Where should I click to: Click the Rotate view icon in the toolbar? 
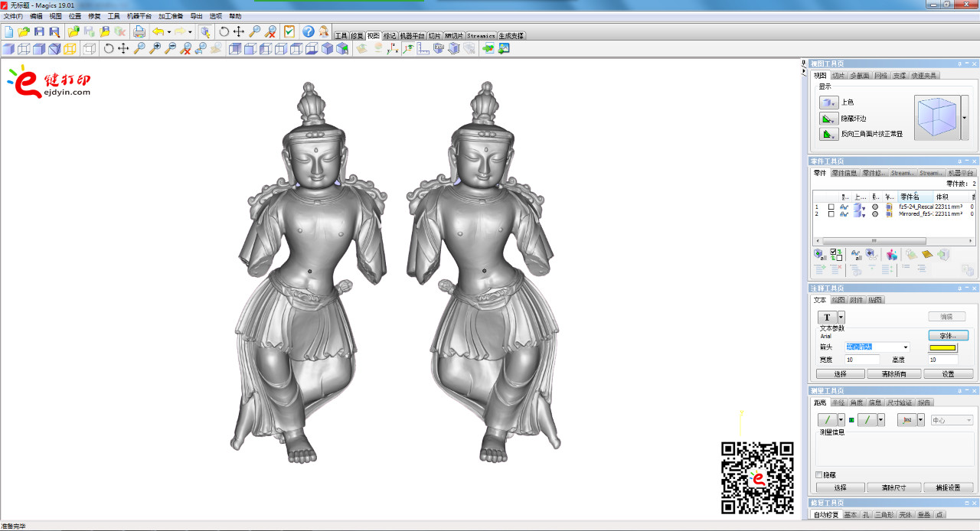pyautogui.click(x=224, y=32)
